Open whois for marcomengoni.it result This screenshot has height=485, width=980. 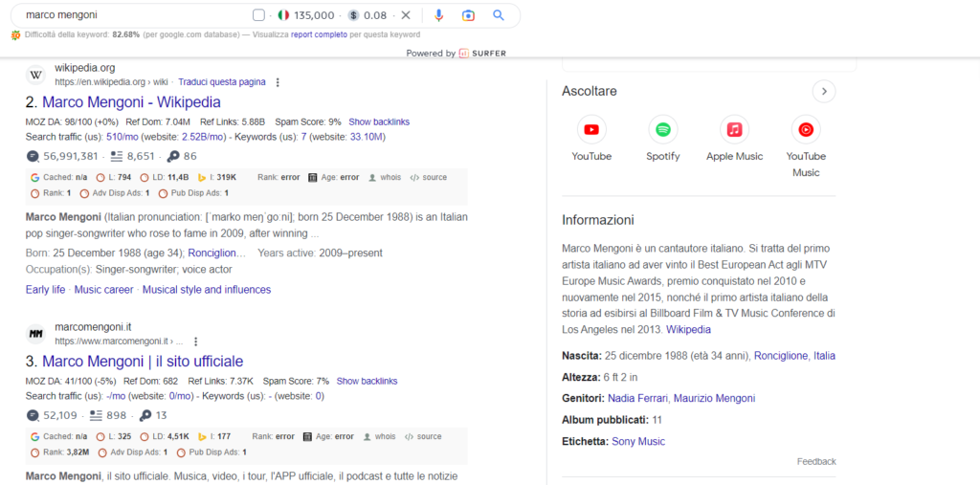click(x=379, y=437)
